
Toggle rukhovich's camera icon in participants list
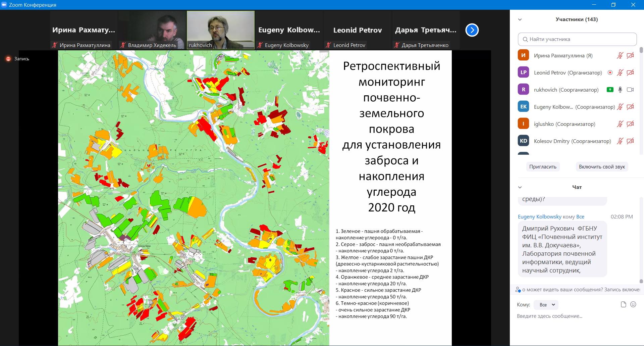[x=630, y=90]
